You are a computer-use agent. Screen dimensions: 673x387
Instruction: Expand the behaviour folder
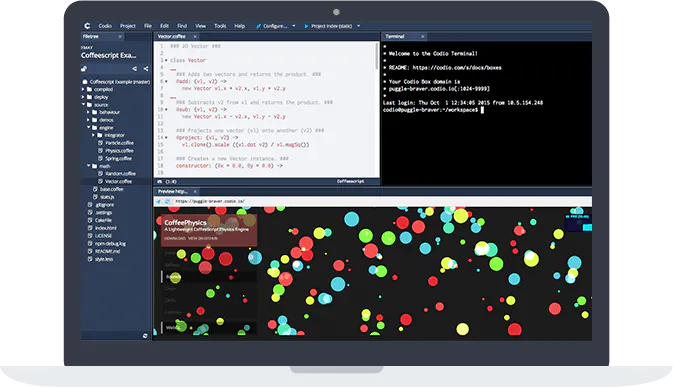click(88, 112)
